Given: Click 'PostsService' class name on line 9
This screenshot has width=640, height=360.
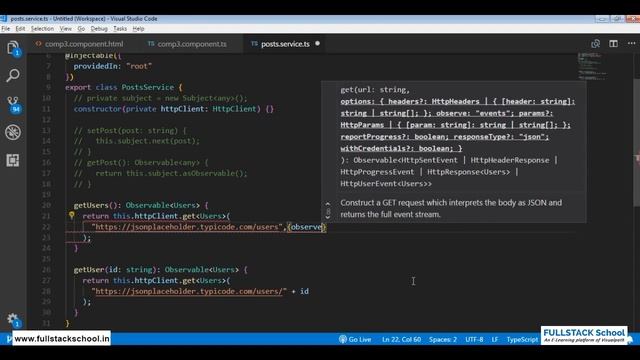Looking at the screenshot, I should click(148, 87).
